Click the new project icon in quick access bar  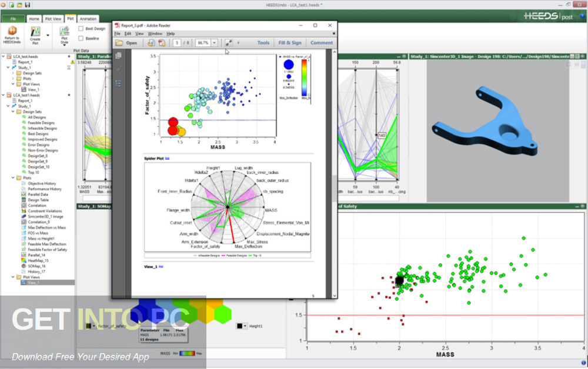pos(12,5)
